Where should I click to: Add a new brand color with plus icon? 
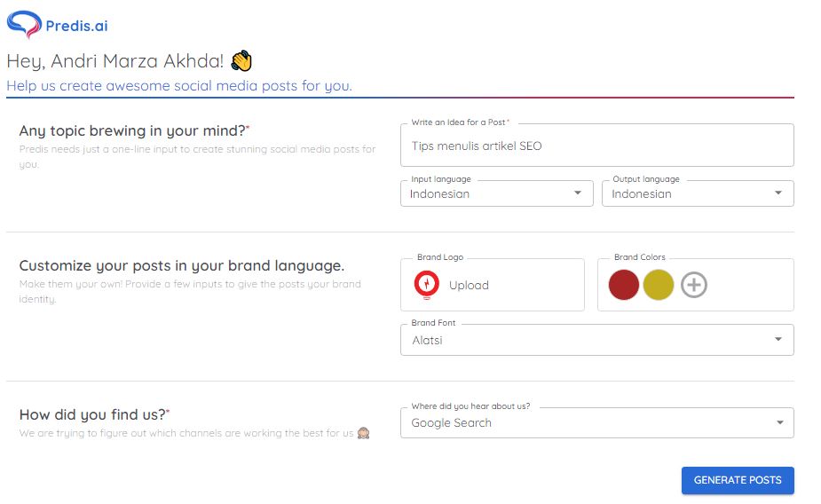tap(694, 285)
